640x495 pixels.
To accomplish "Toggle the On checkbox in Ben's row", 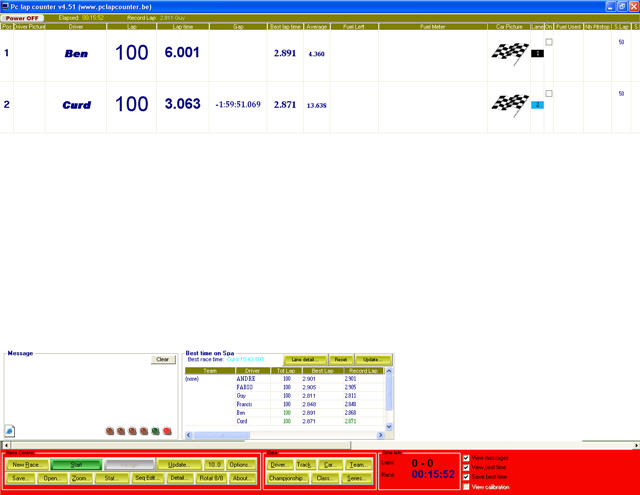I will 549,42.
